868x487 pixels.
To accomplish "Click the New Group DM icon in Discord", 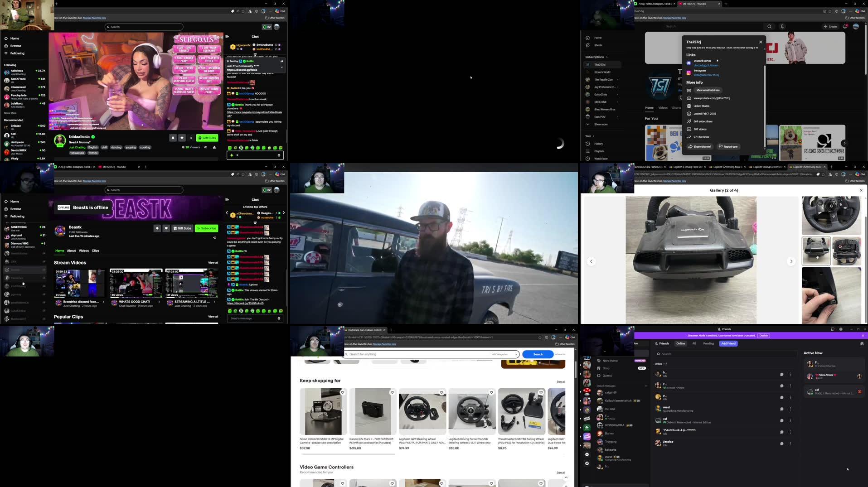I will [645, 386].
